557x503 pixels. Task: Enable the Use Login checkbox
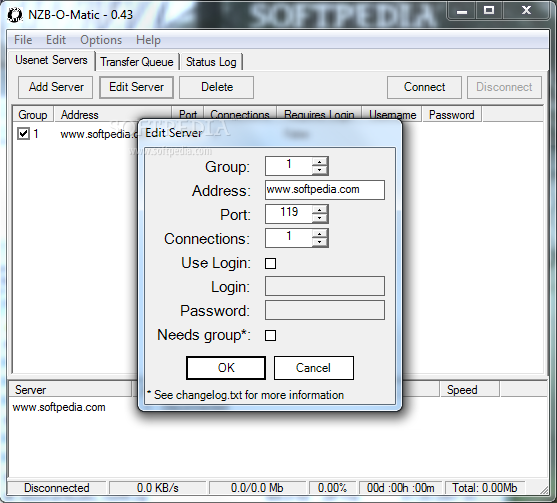click(270, 263)
